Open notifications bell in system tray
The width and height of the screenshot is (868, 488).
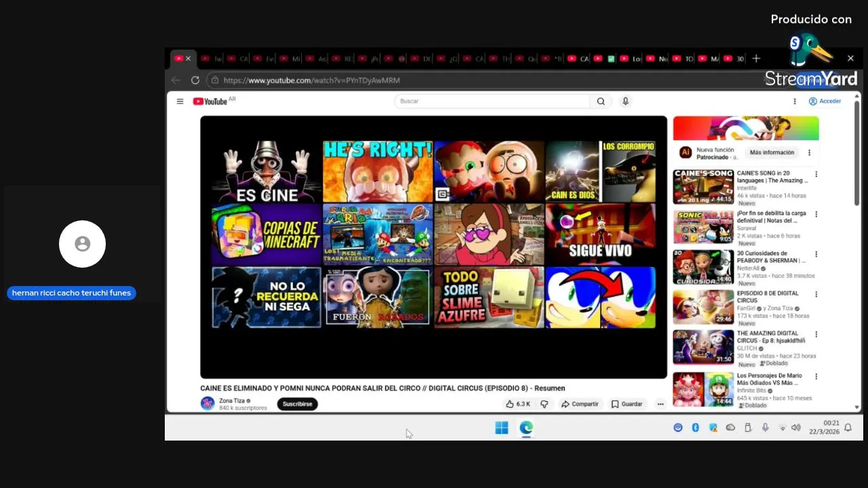pyautogui.click(x=848, y=428)
